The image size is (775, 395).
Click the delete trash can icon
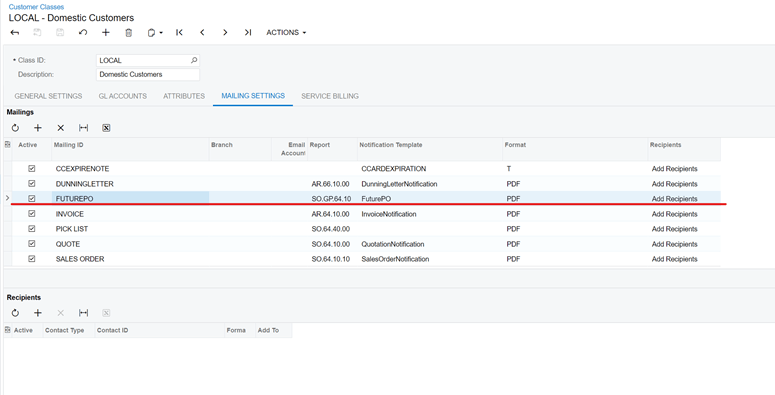(129, 33)
